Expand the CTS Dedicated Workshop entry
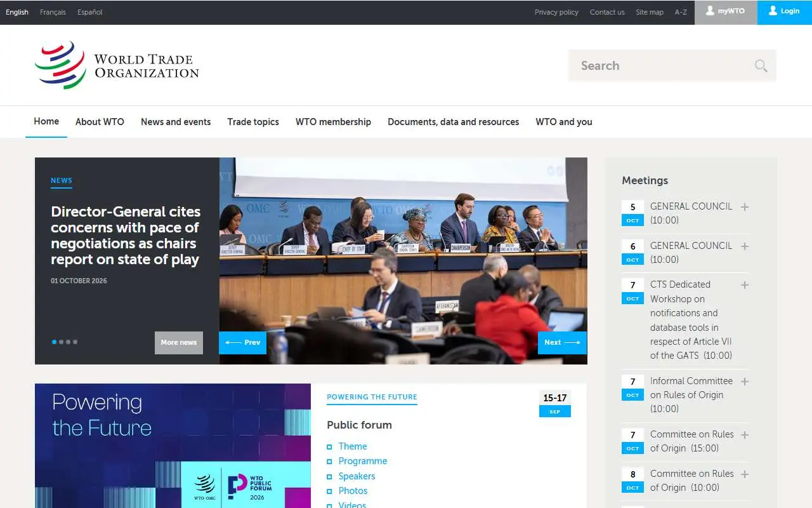The image size is (812, 508). click(x=745, y=285)
